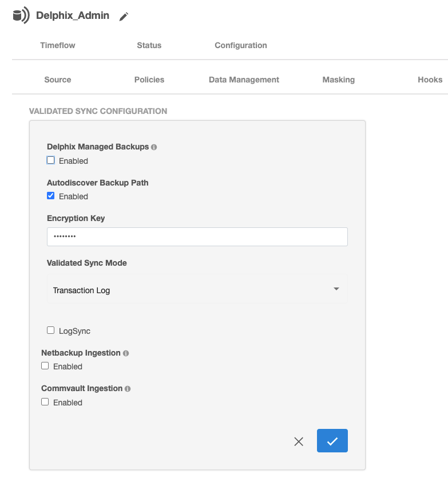Switch to the Timeflow tab
The height and width of the screenshot is (477, 448).
pyautogui.click(x=57, y=45)
